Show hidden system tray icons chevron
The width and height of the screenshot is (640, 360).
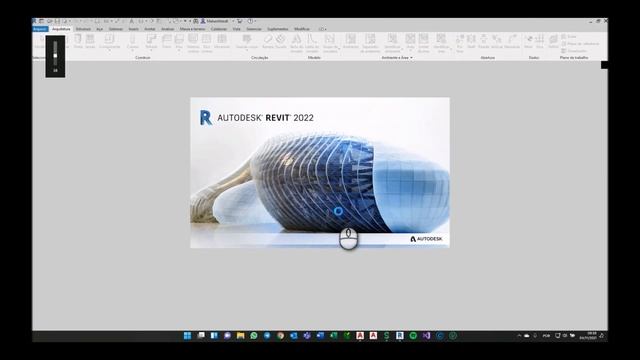click(x=519, y=336)
